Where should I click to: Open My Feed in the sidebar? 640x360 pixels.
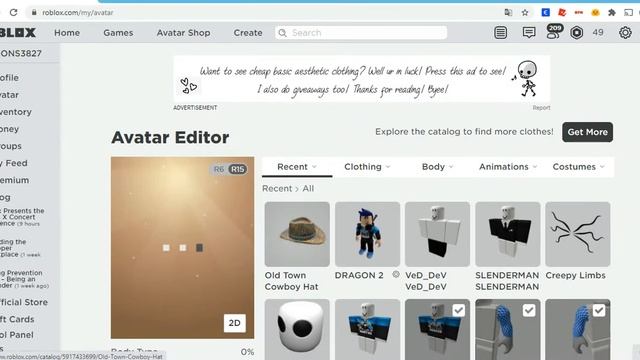point(14,163)
